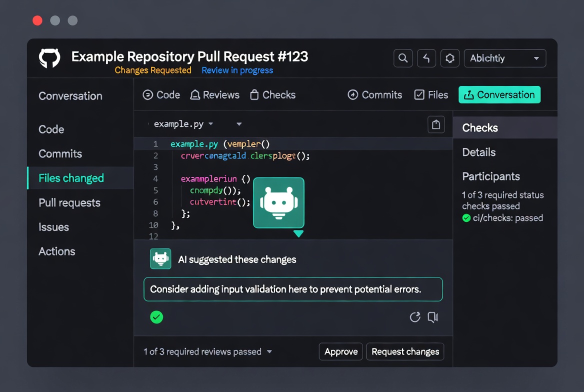Click the Request changes button
Screen dimensions: 584x392
(x=405, y=351)
